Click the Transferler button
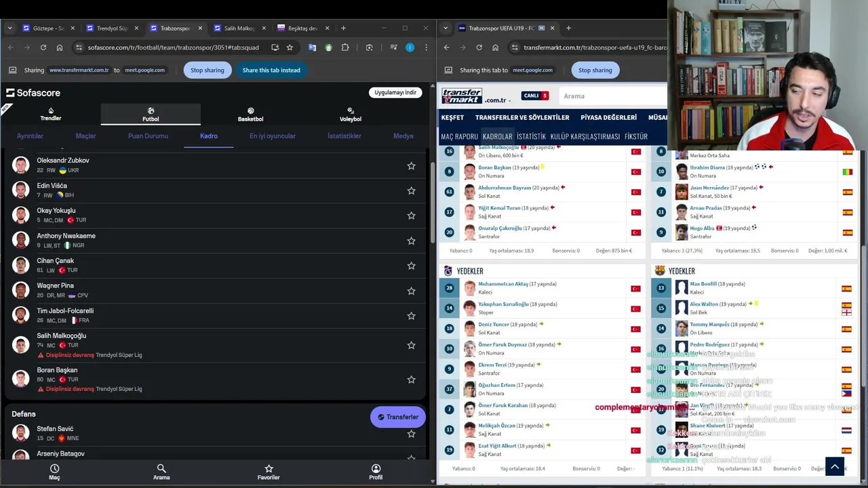Viewport: 868px width, 488px height. [398, 418]
